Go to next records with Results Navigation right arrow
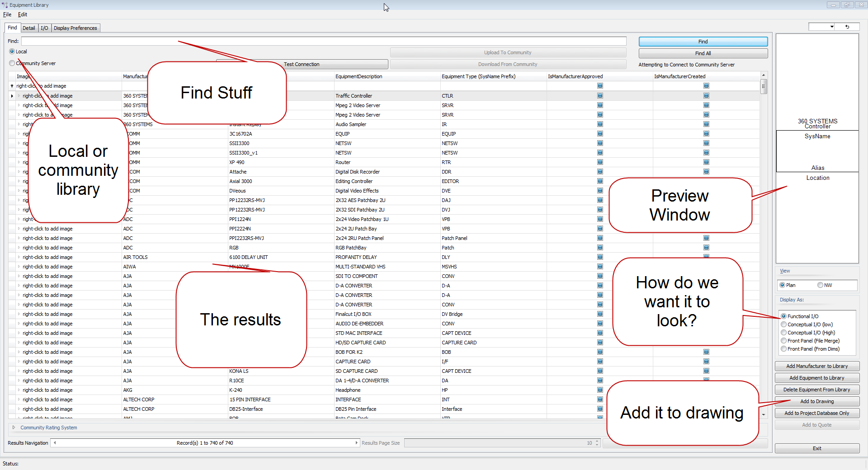 tap(356, 443)
